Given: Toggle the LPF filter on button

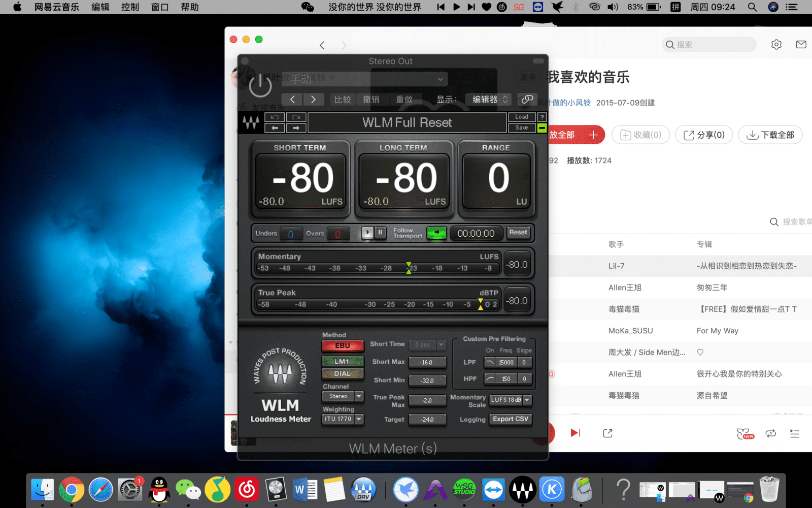Looking at the screenshot, I should pyautogui.click(x=489, y=362).
